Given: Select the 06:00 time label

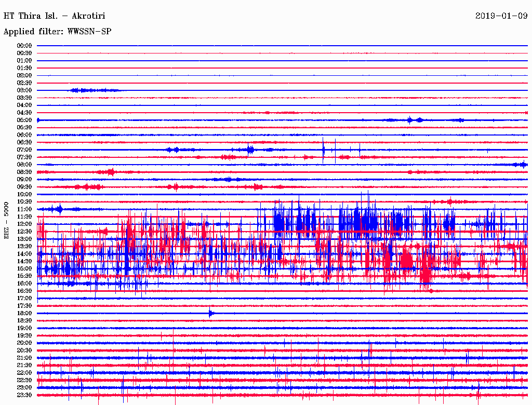Looking at the screenshot, I should tap(24, 134).
